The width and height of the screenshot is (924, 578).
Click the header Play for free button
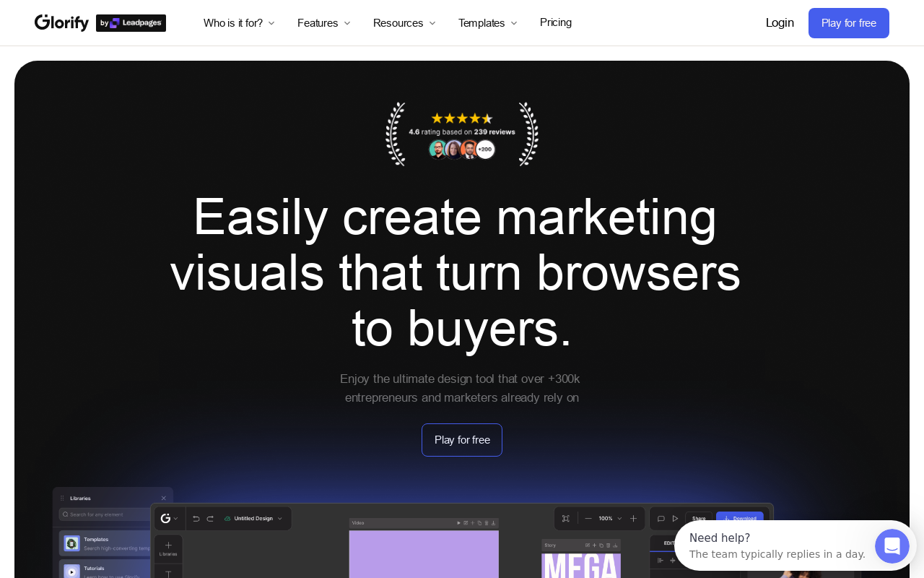coord(849,23)
